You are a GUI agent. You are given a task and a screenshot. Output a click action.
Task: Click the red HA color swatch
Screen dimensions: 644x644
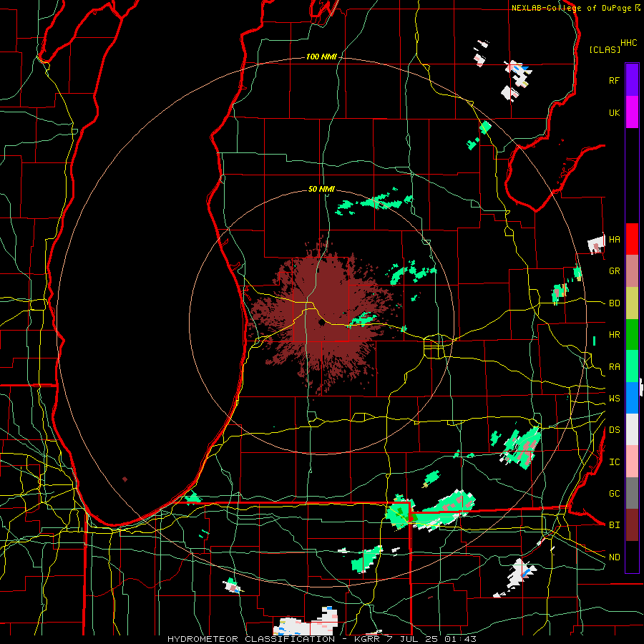632,239
